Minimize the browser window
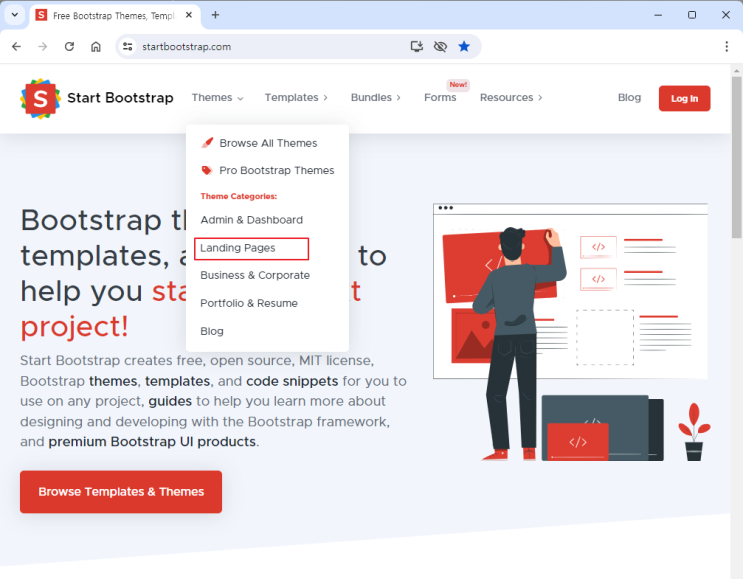The height and width of the screenshot is (579, 743). pyautogui.click(x=658, y=15)
